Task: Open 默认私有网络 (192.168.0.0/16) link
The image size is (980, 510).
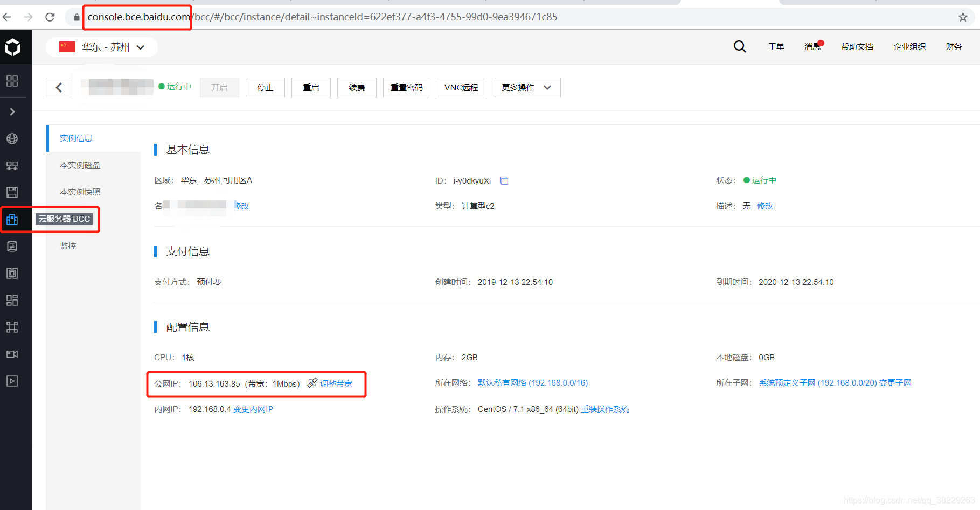Action: (533, 383)
